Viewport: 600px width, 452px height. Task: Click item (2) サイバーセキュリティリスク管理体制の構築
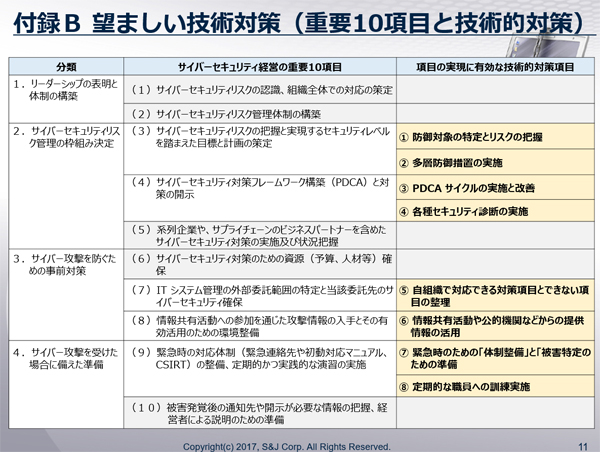[x=260, y=114]
